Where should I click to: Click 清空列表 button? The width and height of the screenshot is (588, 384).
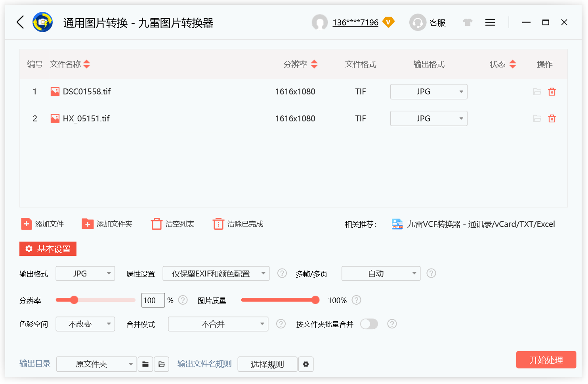coord(173,224)
